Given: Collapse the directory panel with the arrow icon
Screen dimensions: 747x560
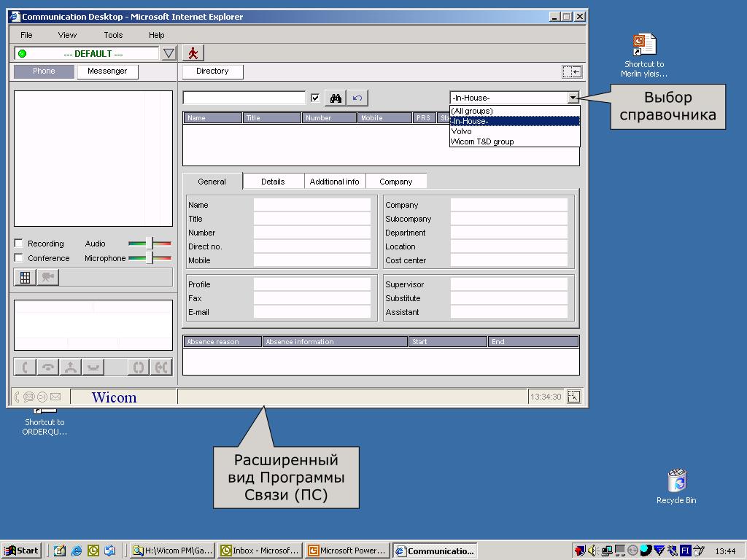Looking at the screenshot, I should click(x=572, y=72).
